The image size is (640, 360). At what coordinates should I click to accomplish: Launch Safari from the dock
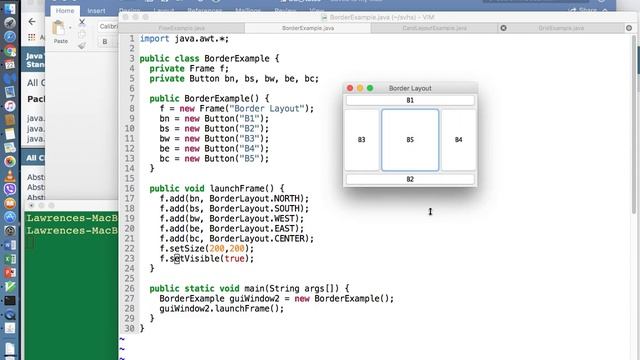pos(10,37)
